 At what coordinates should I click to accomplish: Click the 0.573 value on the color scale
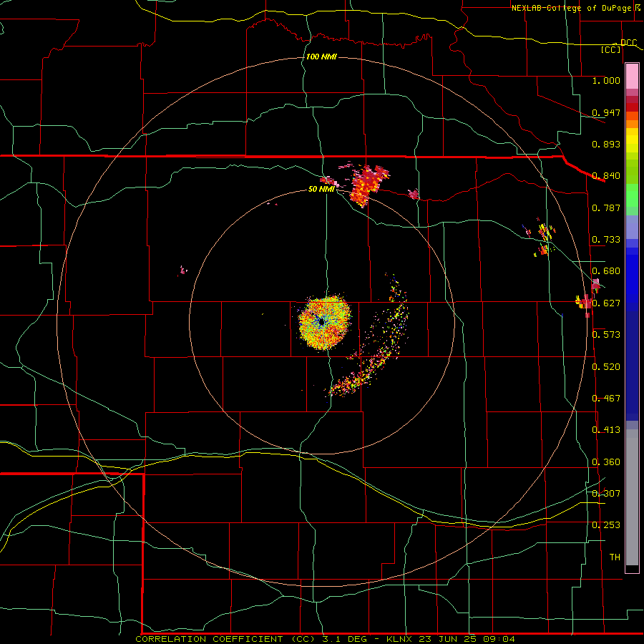point(606,335)
